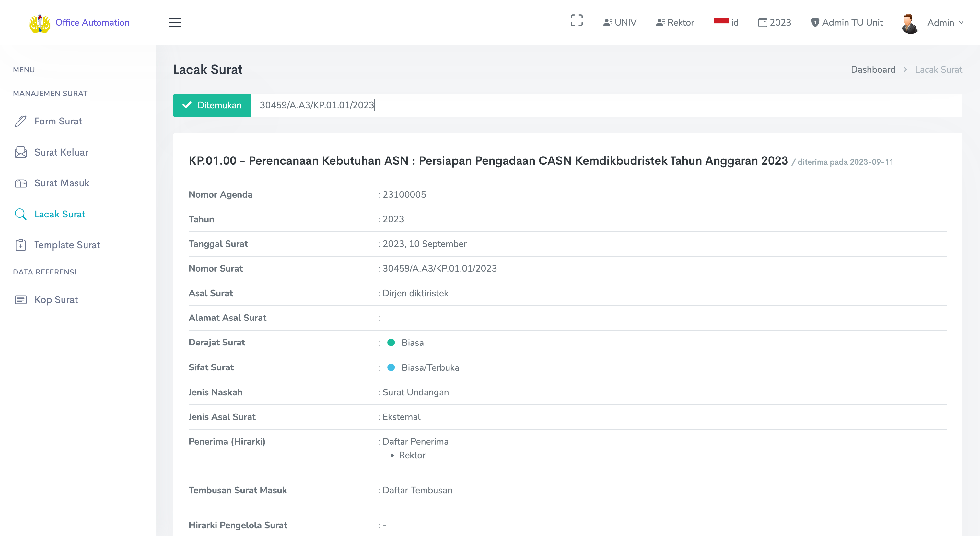Click the Surat Keluar envelope icon
This screenshot has width=980, height=536.
[x=20, y=152]
